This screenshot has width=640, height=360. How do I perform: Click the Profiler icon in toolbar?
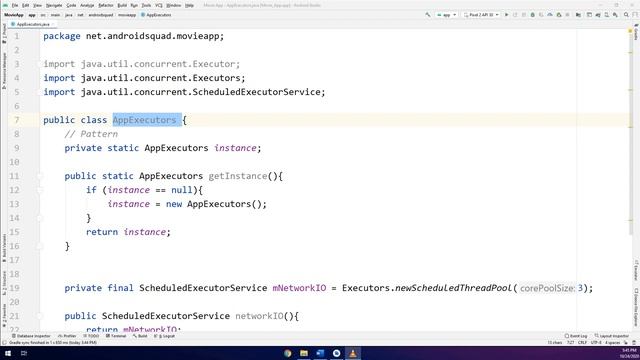coord(550,15)
